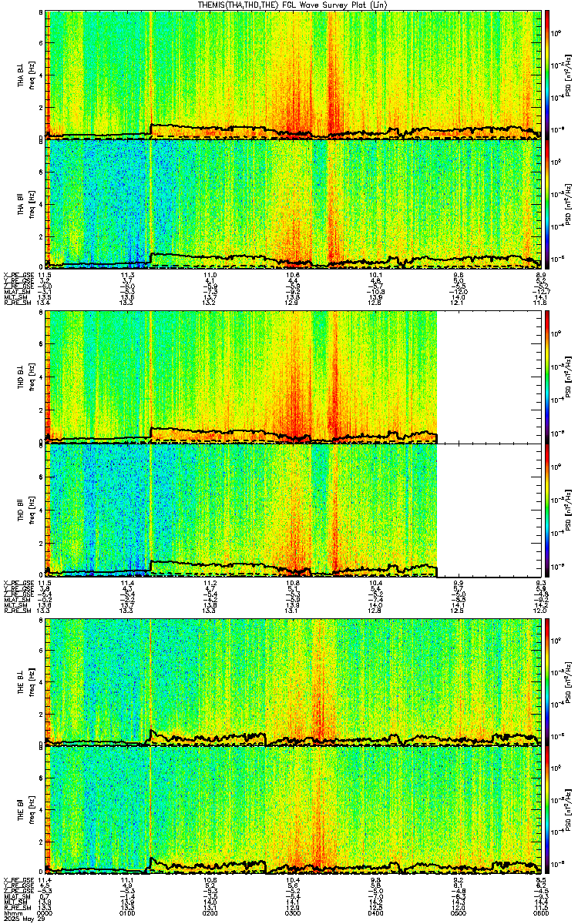Click the 0600 time tick label

pos(540,913)
